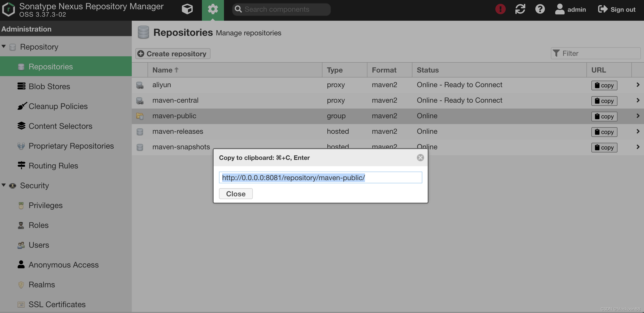The width and height of the screenshot is (644, 313).
Task: Select the maven-central repository row
Action: 388,100
